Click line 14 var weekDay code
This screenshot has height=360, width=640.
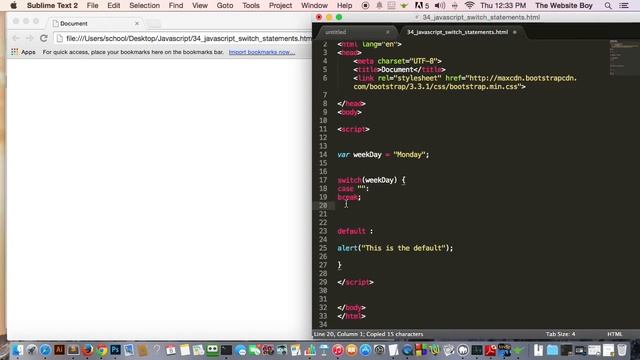383,155
